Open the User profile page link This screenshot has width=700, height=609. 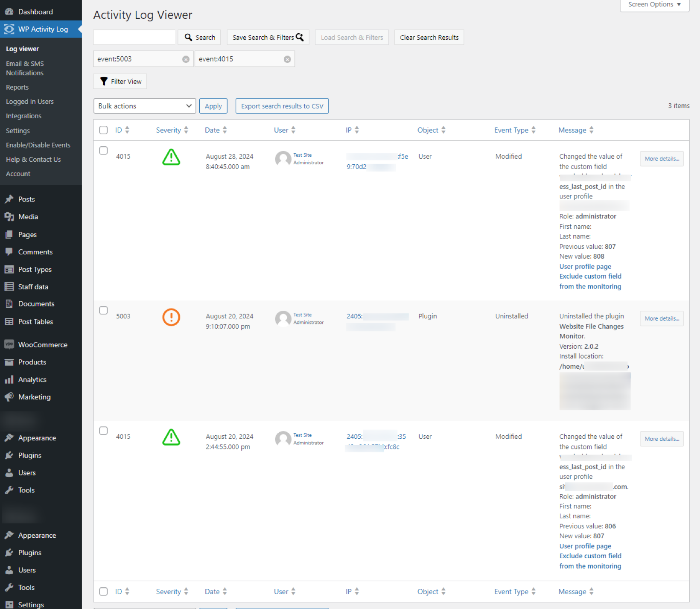click(x=585, y=266)
